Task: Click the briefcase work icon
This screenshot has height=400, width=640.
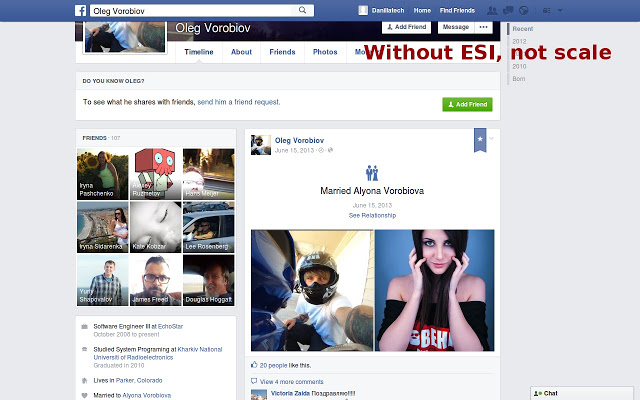Action: (x=84, y=327)
